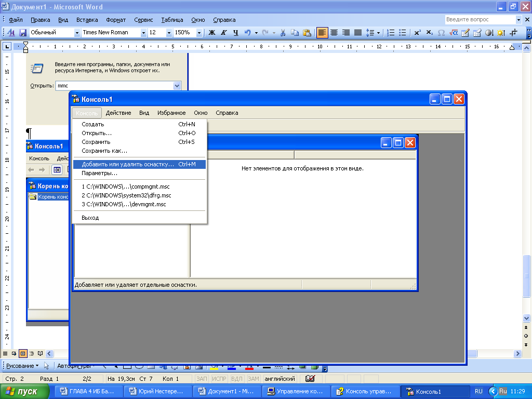Image resolution: width=532 pixels, height=399 pixels.
Task: Open recent file compmgmt.msc
Action: click(139, 187)
